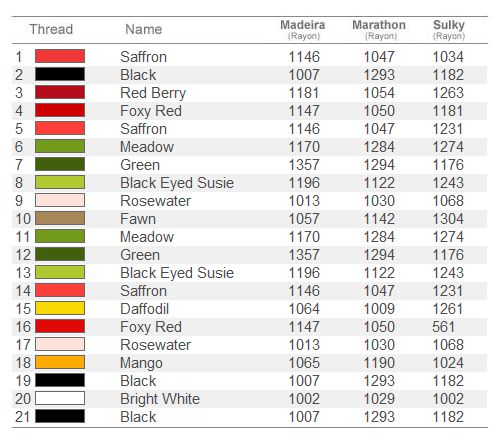
Task: Select the Black swatch in row 21
Action: coord(60,416)
